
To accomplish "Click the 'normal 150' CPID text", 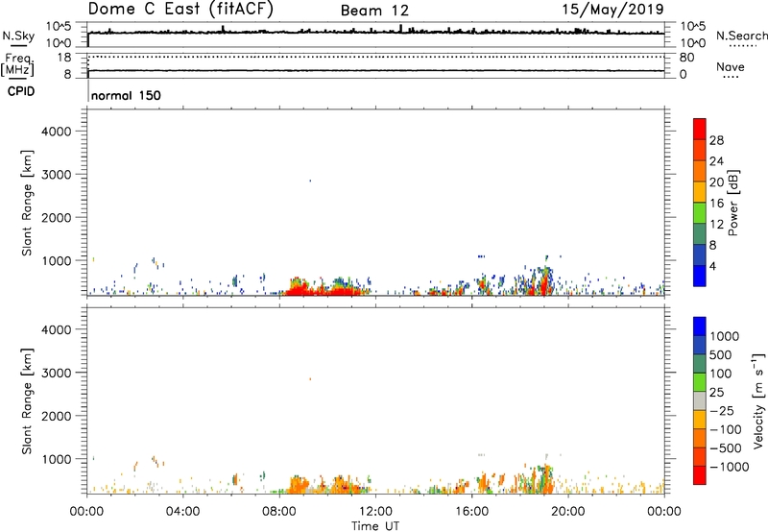I will point(126,95).
